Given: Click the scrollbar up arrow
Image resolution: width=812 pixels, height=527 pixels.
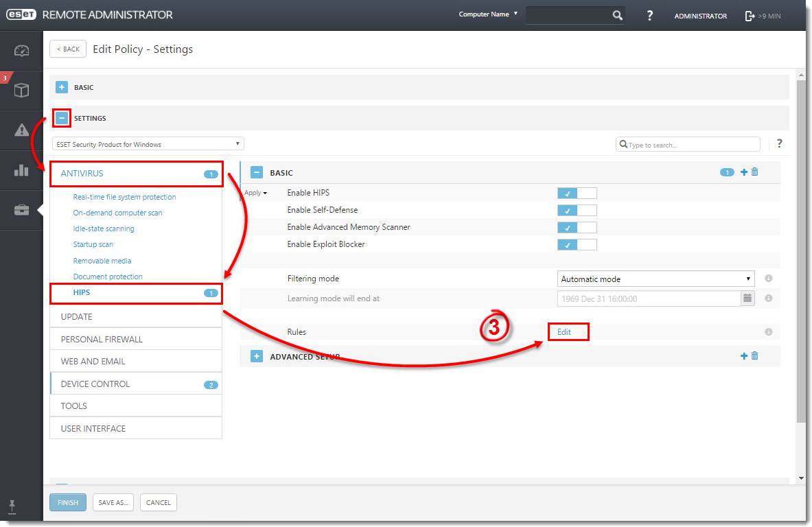Looking at the screenshot, I should [801, 75].
